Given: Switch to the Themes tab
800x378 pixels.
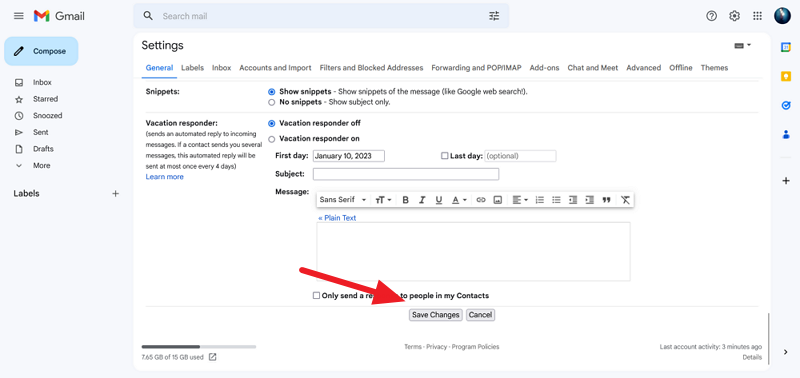Looking at the screenshot, I should pos(714,68).
